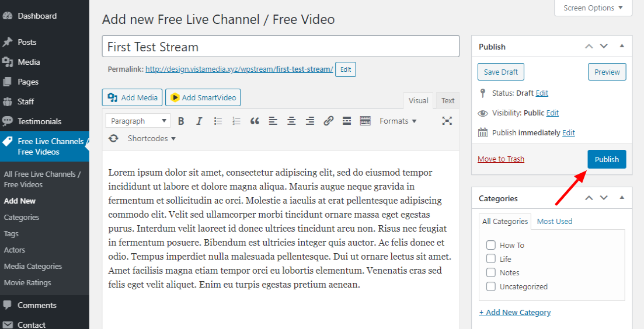Click the Bold formatting icon
The image size is (644, 329).
[181, 121]
